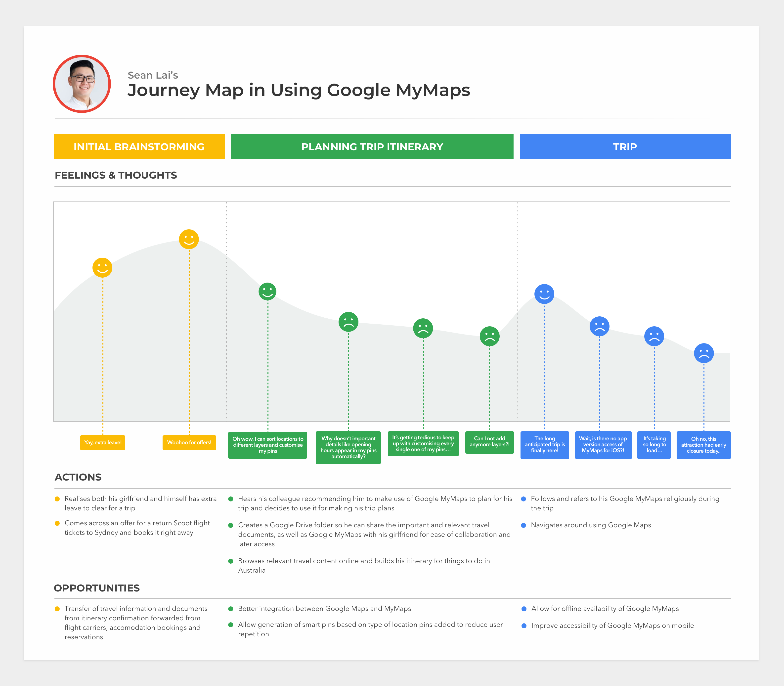Click the blue happy face above 'long anticipated trip'
The height and width of the screenshot is (686, 784).
[544, 294]
